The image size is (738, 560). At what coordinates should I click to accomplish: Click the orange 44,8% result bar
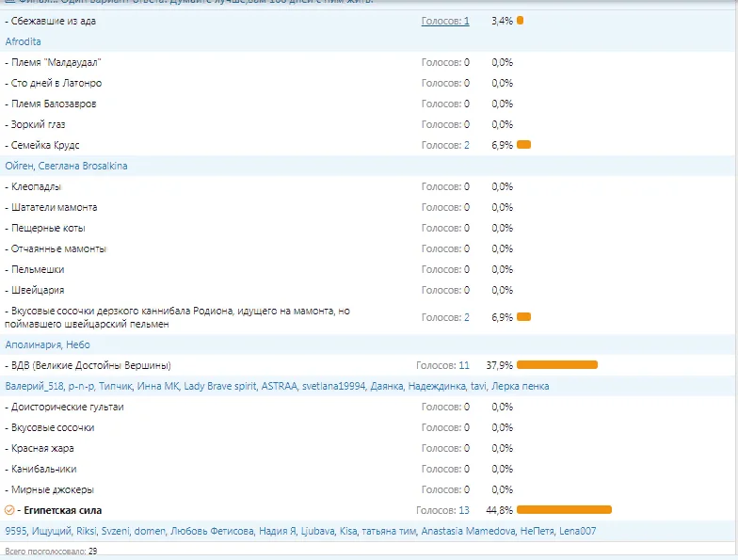[x=564, y=510]
